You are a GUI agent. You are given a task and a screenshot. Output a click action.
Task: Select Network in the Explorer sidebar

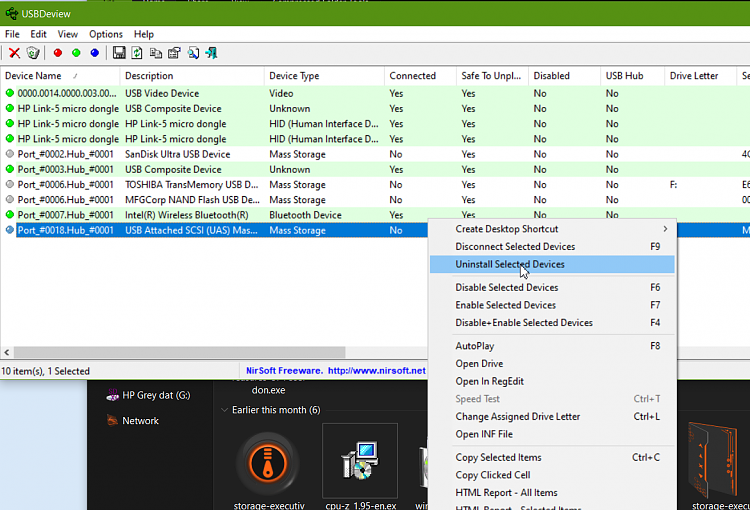(140, 421)
